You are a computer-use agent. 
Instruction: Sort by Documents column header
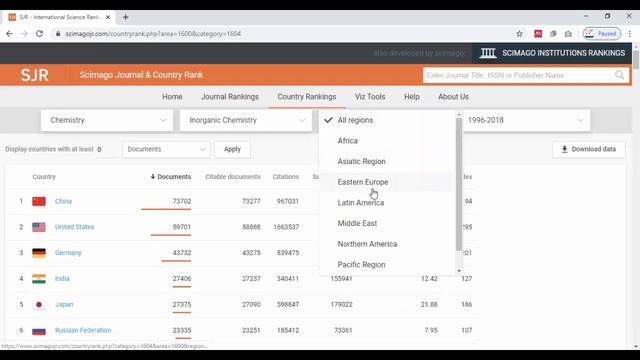[171, 177]
